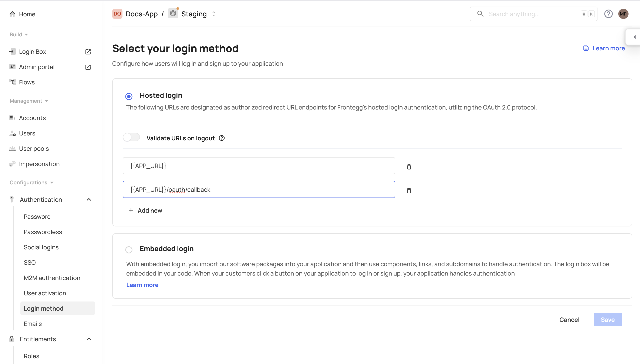Click the MP user avatar
The width and height of the screenshot is (640, 364).
click(623, 14)
